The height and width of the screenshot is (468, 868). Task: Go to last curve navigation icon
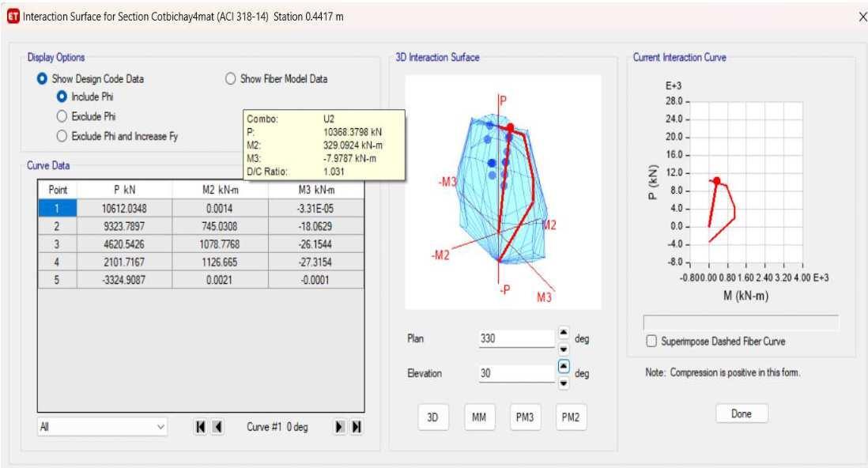(x=356, y=426)
